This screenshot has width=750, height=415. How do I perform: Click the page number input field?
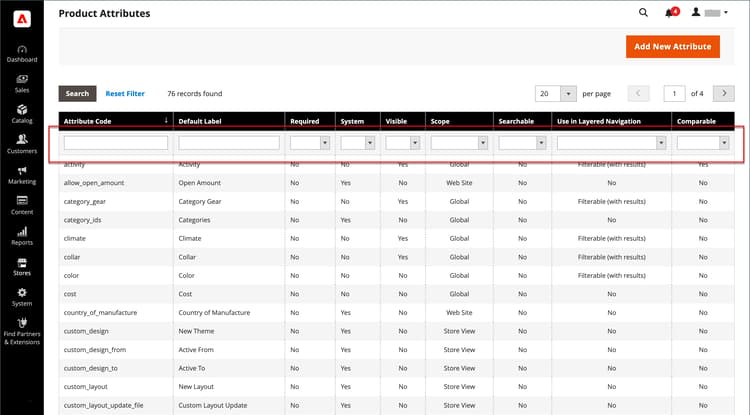coord(674,94)
